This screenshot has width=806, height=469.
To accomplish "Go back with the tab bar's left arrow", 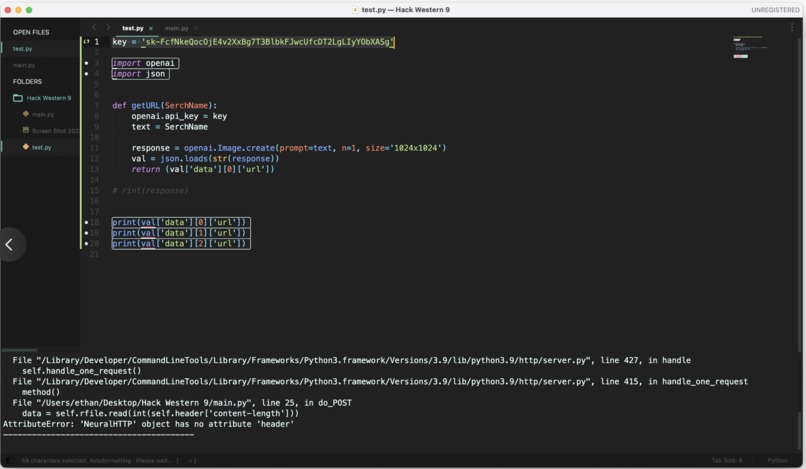I will [94, 27].
